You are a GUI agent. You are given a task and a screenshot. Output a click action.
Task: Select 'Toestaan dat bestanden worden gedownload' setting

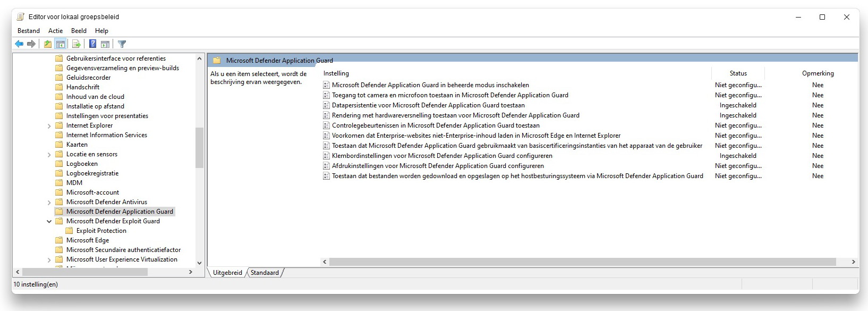click(x=517, y=176)
